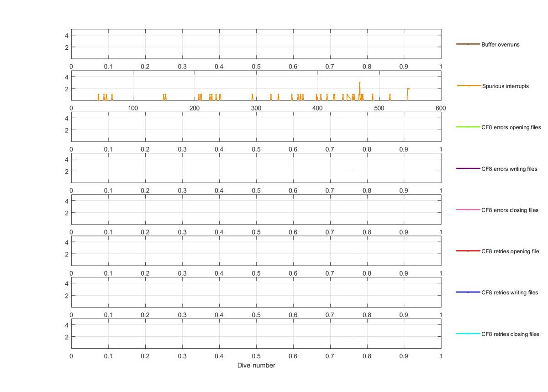Click the "CF8 retries writing files" legend label
Image resolution: width=548 pixels, height=392 pixels.
[x=510, y=293]
